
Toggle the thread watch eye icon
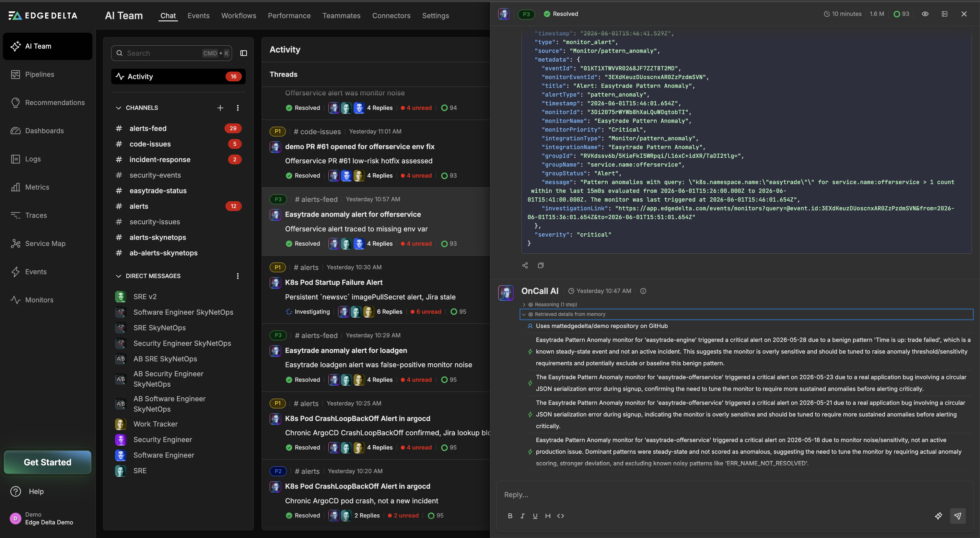click(925, 14)
